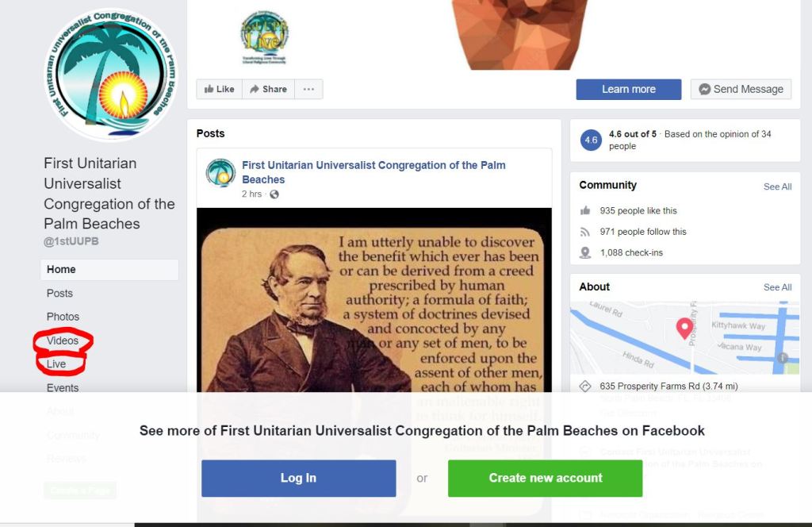Screen dimensions: 812x527
Task: Click the Like thumbs-up button
Action: (x=219, y=89)
